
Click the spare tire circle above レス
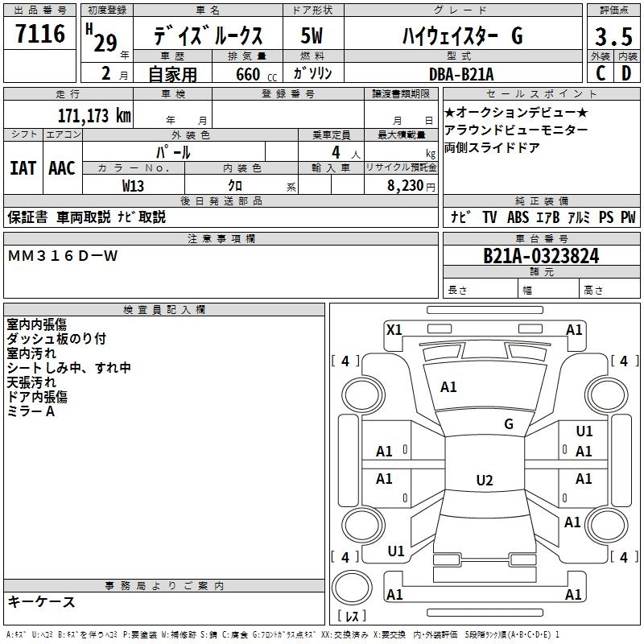(352, 588)
